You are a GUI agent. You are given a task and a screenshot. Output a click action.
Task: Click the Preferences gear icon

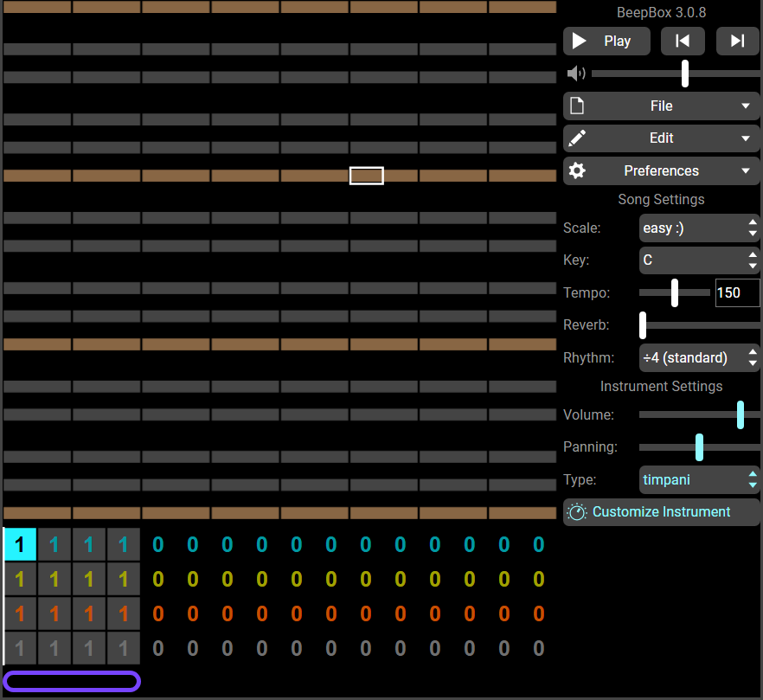tap(577, 170)
